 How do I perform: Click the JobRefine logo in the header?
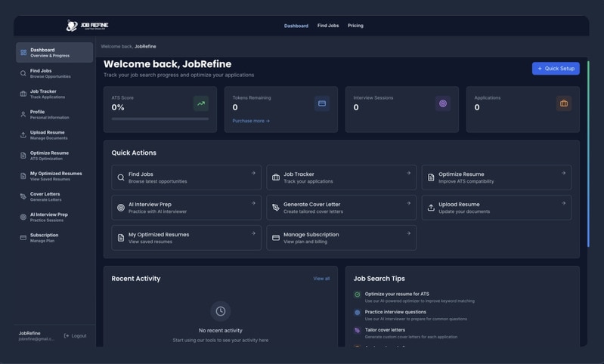tap(88, 26)
